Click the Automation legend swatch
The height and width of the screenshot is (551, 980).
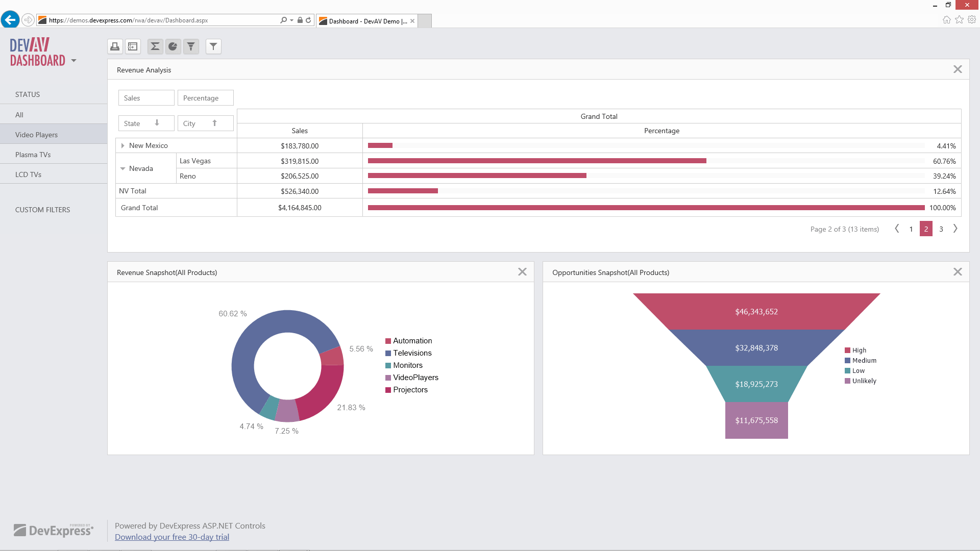[388, 341]
